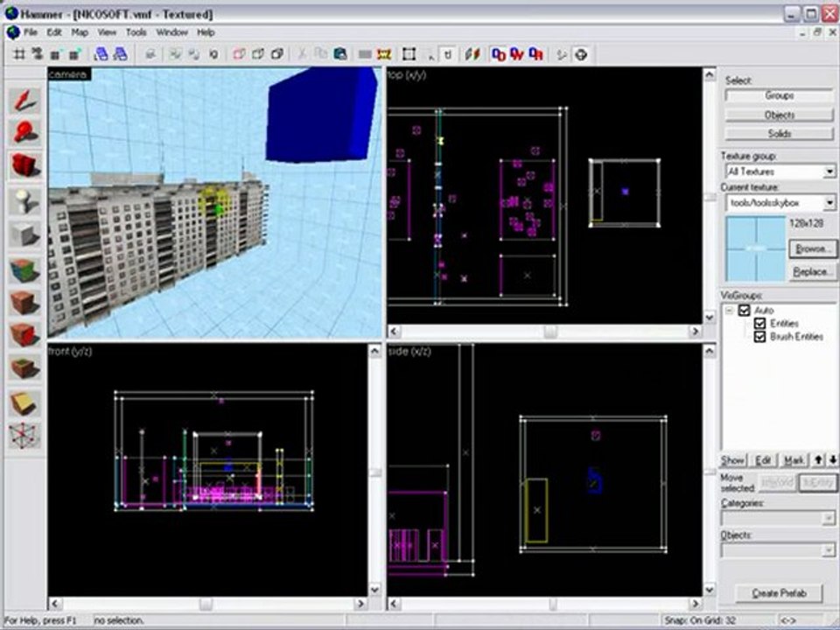Open the Map menu
This screenshot has height=630, width=840.
[x=80, y=32]
